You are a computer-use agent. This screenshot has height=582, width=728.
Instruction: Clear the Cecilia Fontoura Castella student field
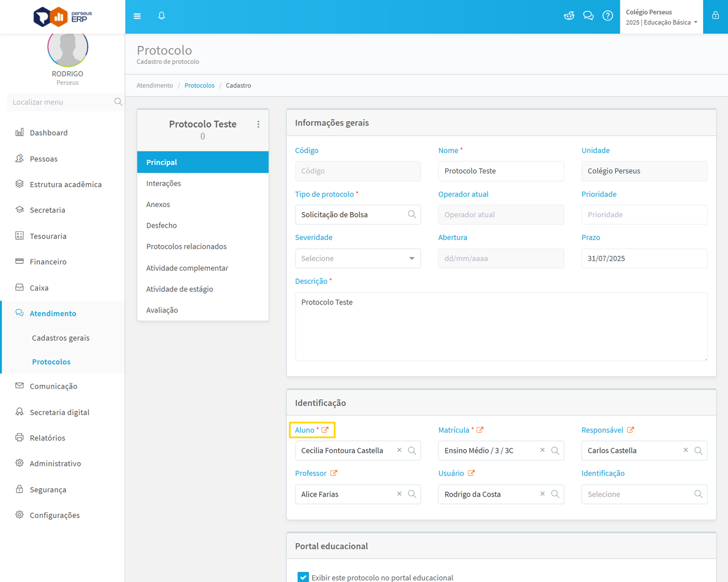(399, 450)
